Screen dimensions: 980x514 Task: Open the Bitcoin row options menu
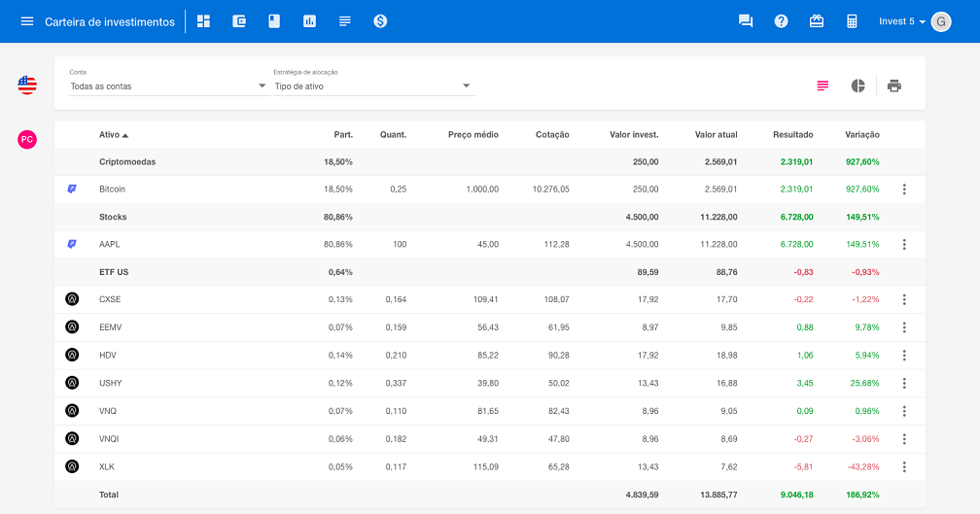(x=904, y=189)
